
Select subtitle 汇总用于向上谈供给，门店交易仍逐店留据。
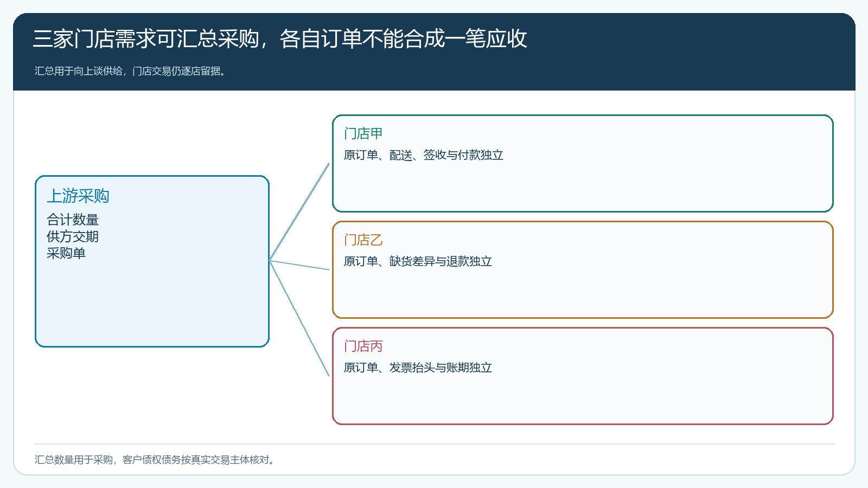[x=130, y=71]
